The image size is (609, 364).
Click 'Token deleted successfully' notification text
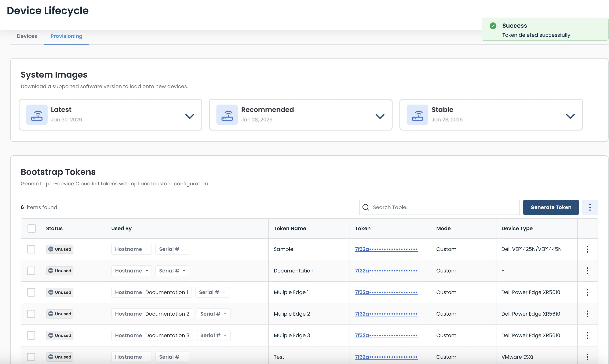point(536,35)
